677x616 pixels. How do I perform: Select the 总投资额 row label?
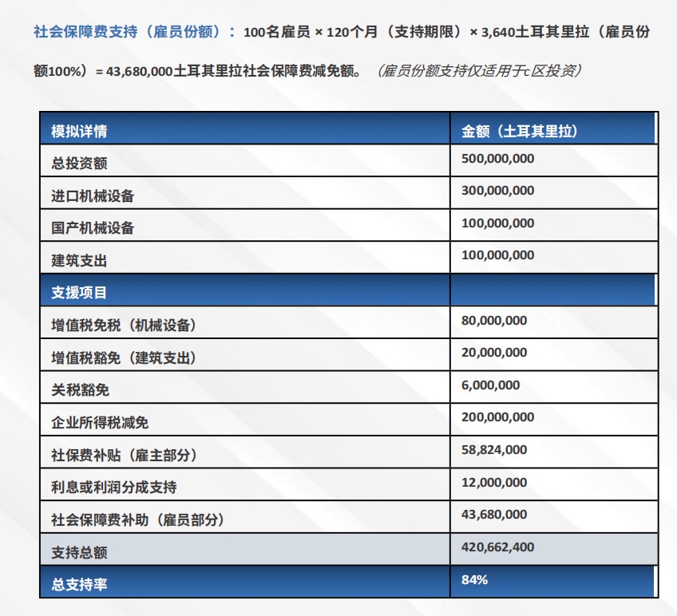tap(80, 164)
